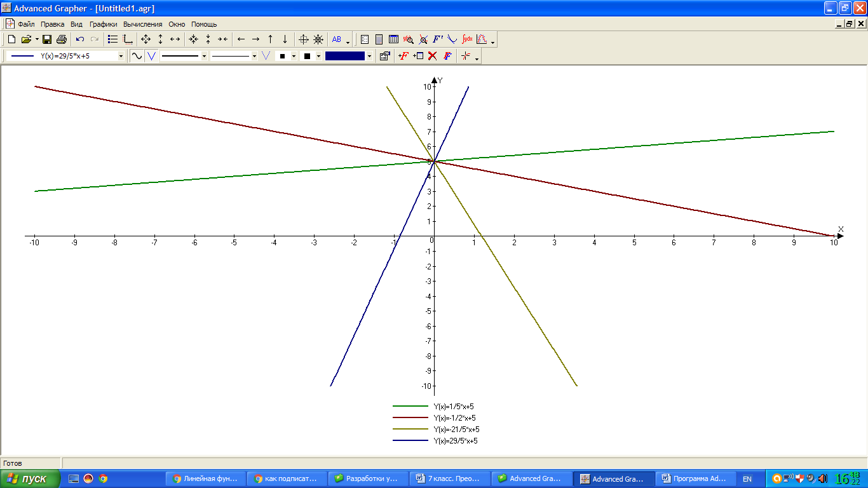Toggle the curve drawing mode wave button
This screenshot has height=488, width=868.
click(x=137, y=56)
